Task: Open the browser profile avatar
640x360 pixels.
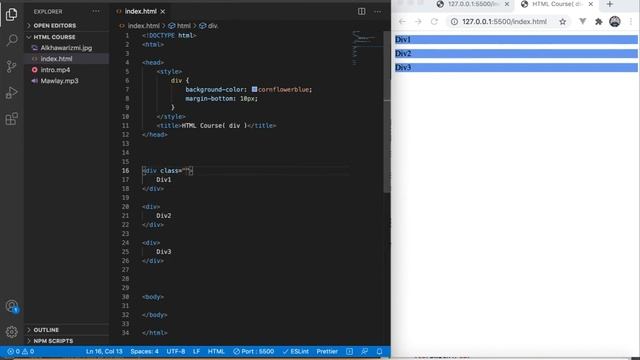Action: click(615, 22)
